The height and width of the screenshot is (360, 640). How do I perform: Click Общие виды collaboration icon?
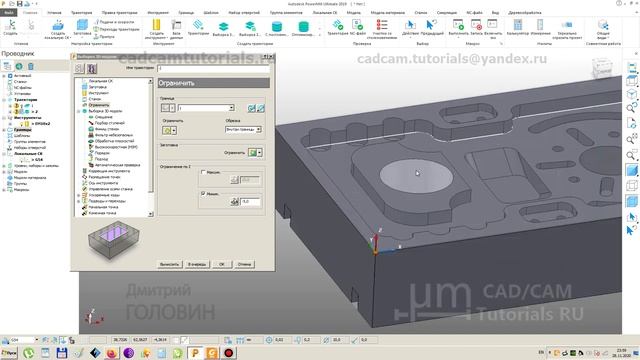tap(603, 25)
